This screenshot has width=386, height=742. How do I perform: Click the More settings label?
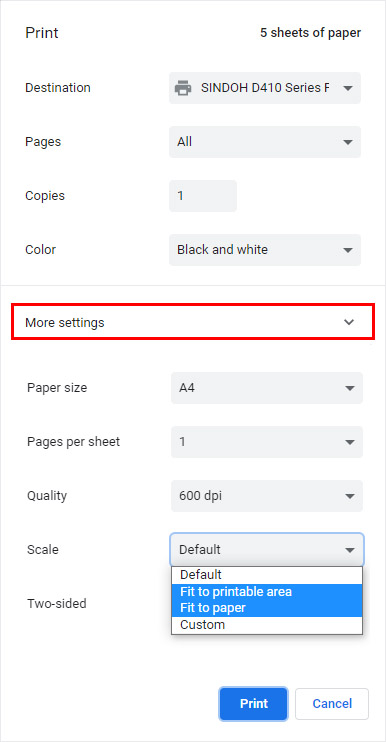pyautogui.click(x=65, y=323)
